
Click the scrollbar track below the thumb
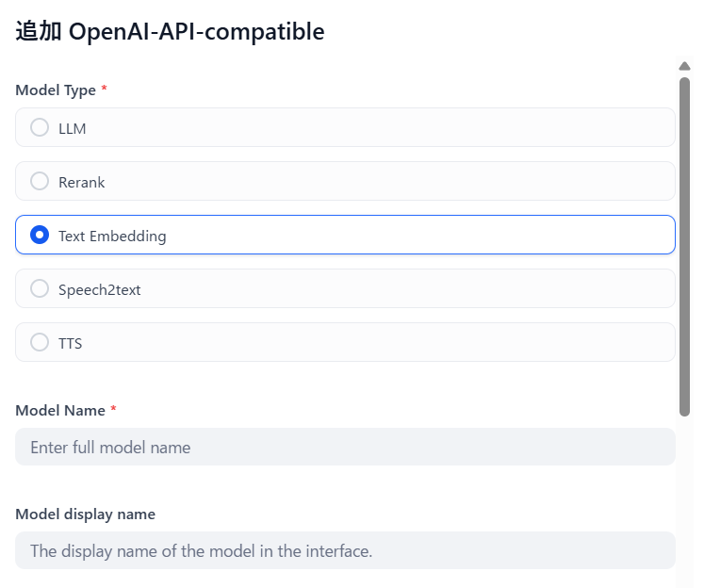click(684, 502)
